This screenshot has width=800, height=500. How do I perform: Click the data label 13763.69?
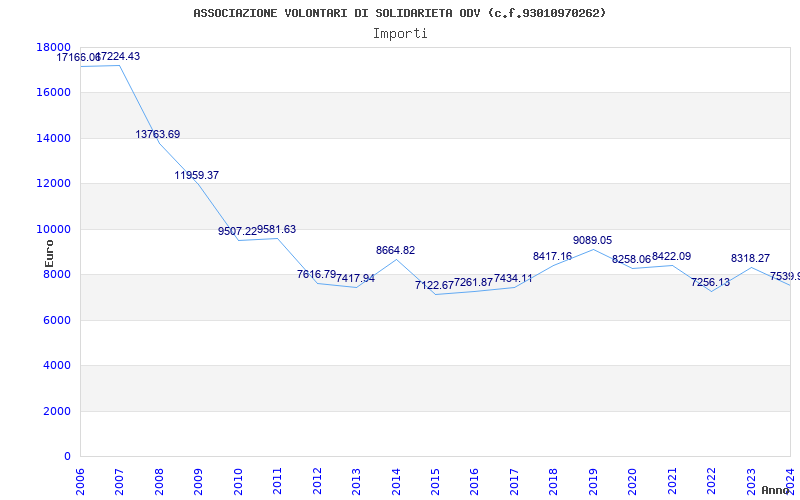(x=158, y=134)
